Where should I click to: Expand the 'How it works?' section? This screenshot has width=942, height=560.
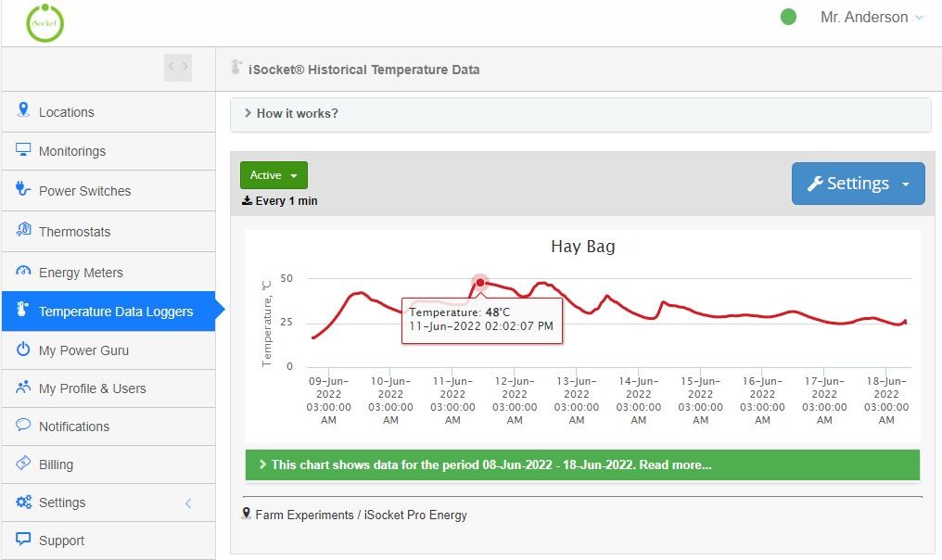580,113
